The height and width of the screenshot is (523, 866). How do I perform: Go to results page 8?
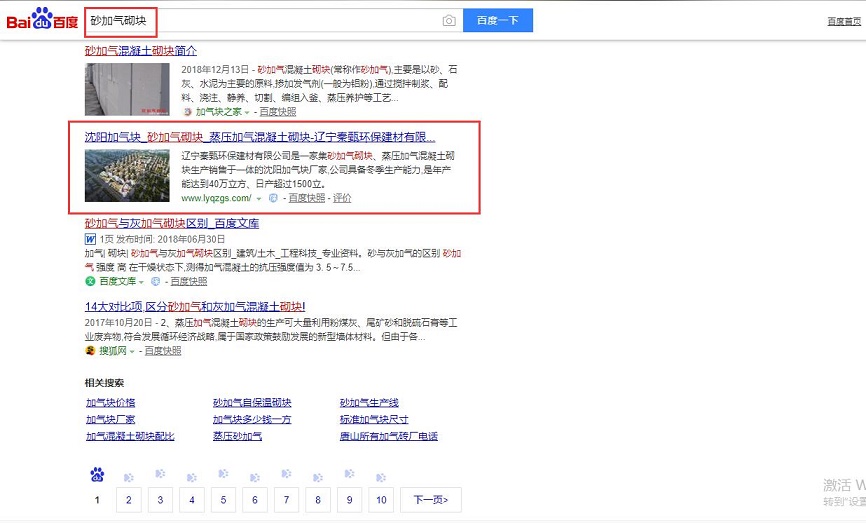tap(318, 500)
